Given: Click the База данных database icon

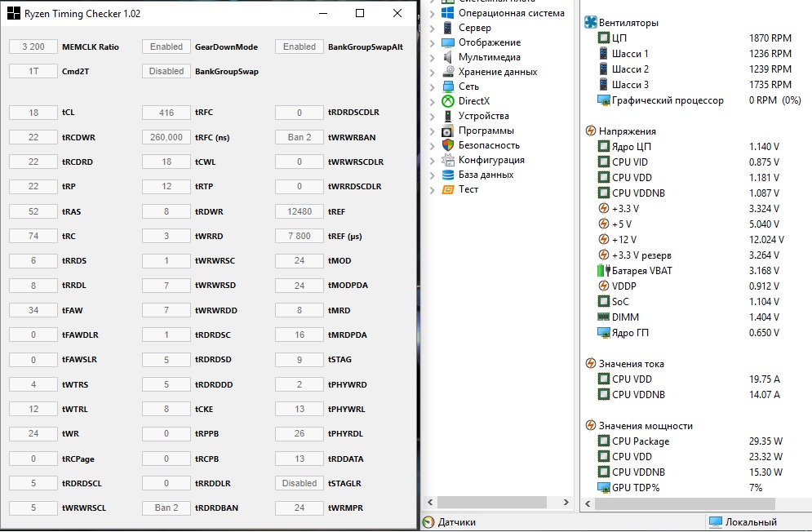Looking at the screenshot, I should point(448,175).
